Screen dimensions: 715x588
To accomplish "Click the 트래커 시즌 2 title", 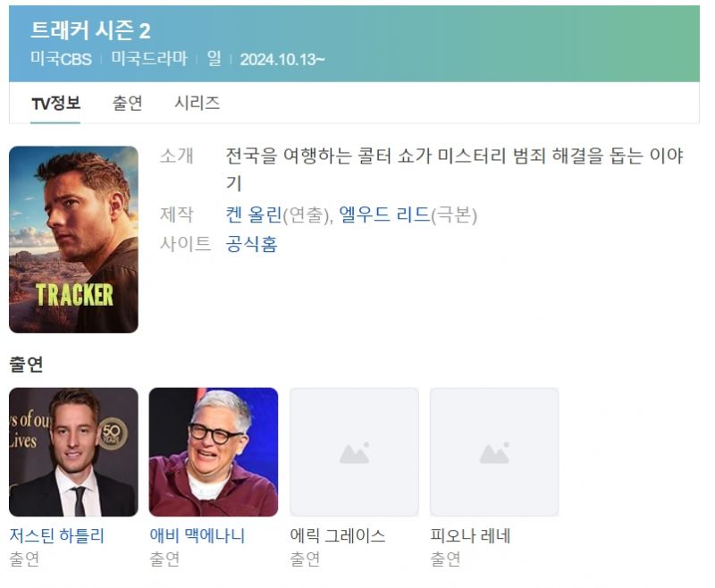I will pos(90,31).
